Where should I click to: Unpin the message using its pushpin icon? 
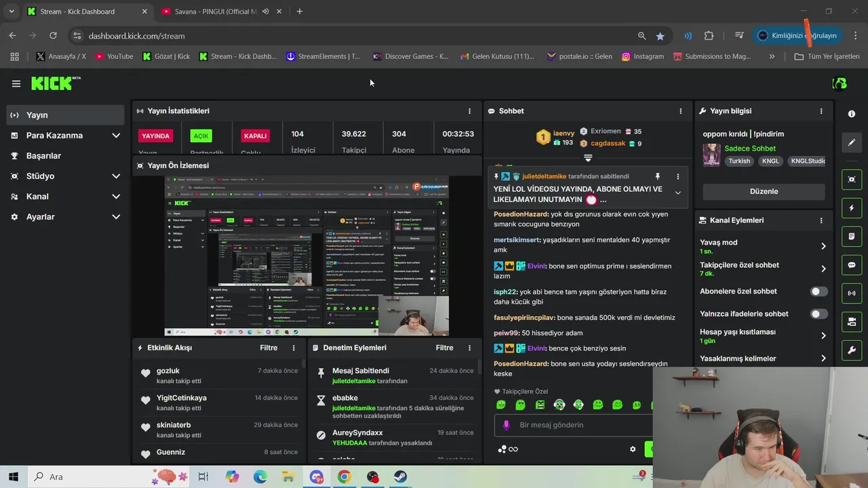pos(657,177)
